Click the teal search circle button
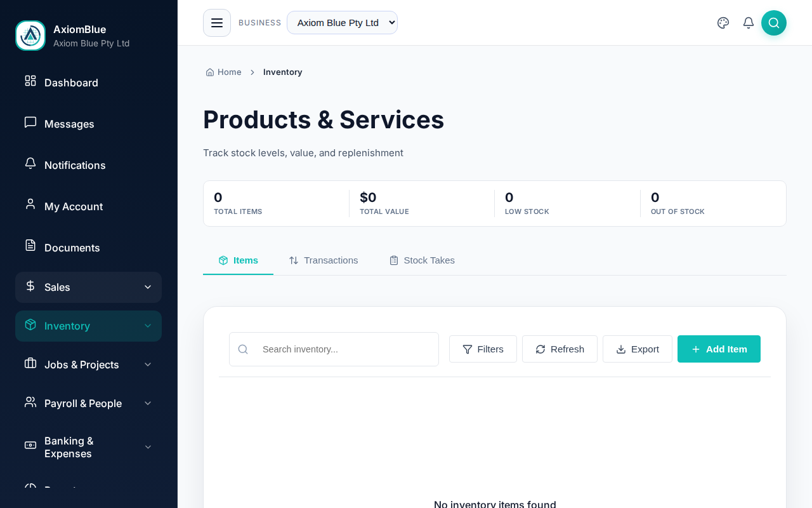The width and height of the screenshot is (812, 508). click(x=774, y=23)
